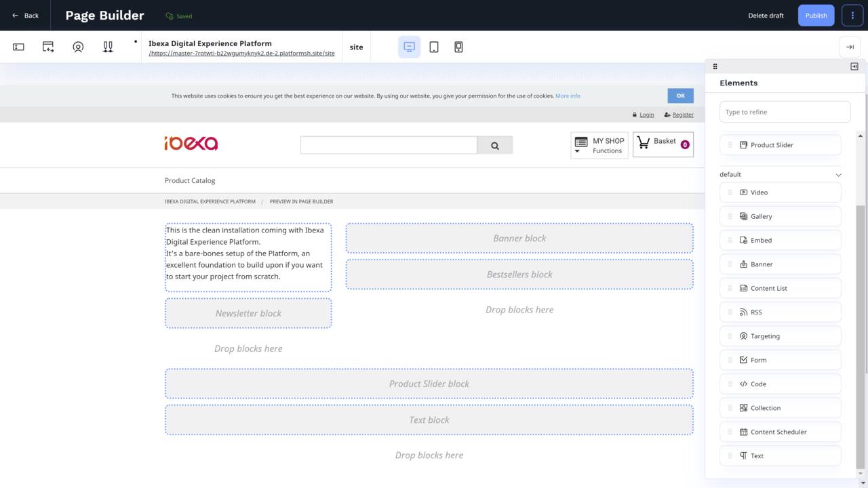Pick the RSS element
The image size is (868, 488).
tap(781, 312)
